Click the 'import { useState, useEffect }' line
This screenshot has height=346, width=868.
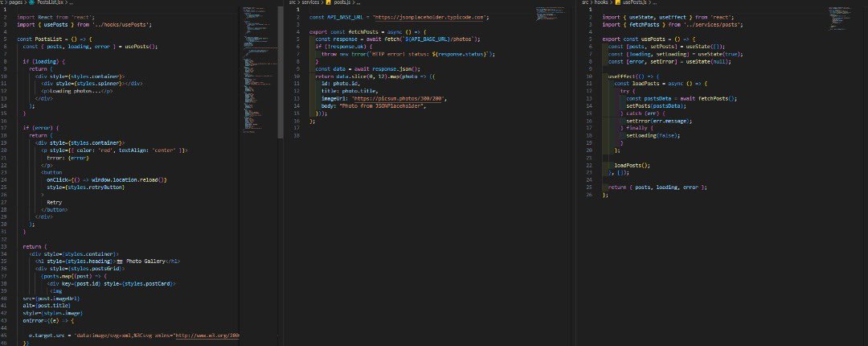[x=668, y=17]
